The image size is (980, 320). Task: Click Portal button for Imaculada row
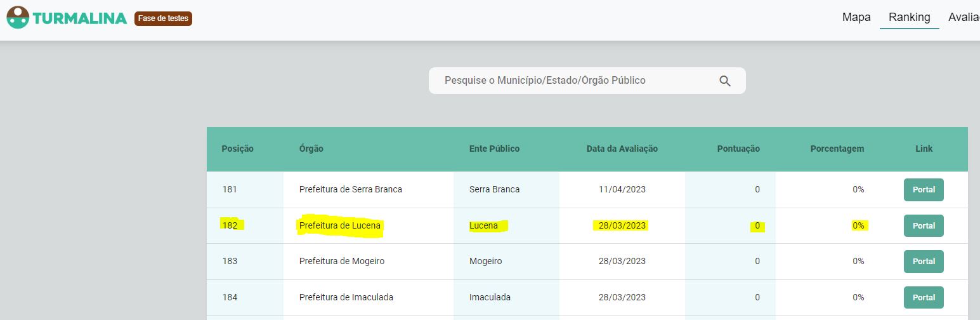[924, 297]
